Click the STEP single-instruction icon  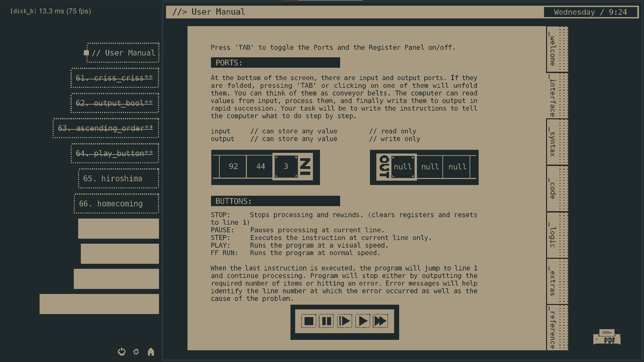click(344, 321)
